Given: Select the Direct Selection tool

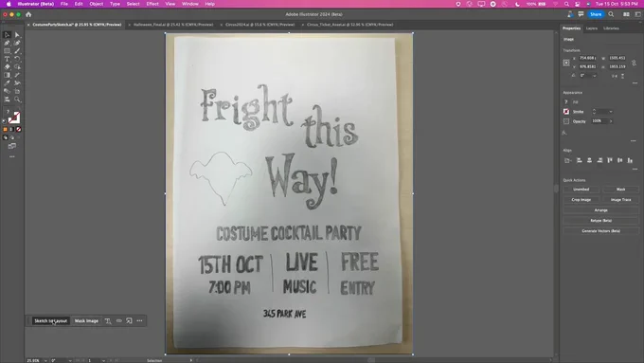Looking at the screenshot, I should (17, 35).
